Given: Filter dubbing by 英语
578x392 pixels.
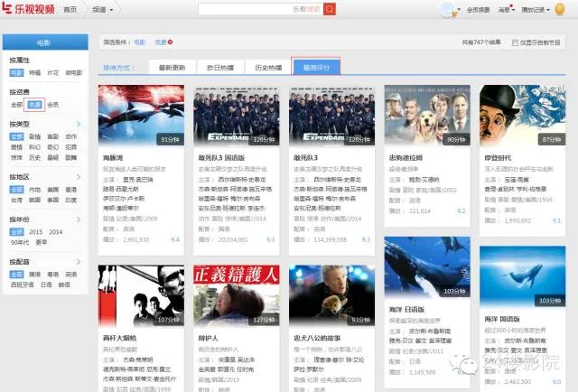Looking at the screenshot, I should click(x=71, y=275).
